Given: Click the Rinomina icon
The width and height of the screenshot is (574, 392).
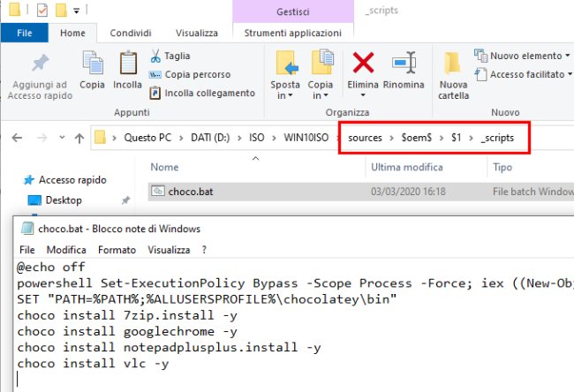Looking at the screenshot, I should (x=404, y=63).
